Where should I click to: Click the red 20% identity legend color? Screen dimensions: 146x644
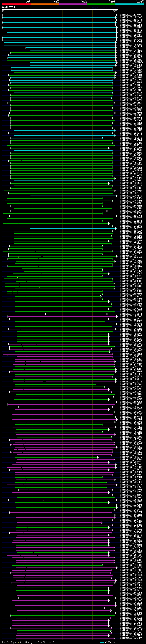pos(16,4)
